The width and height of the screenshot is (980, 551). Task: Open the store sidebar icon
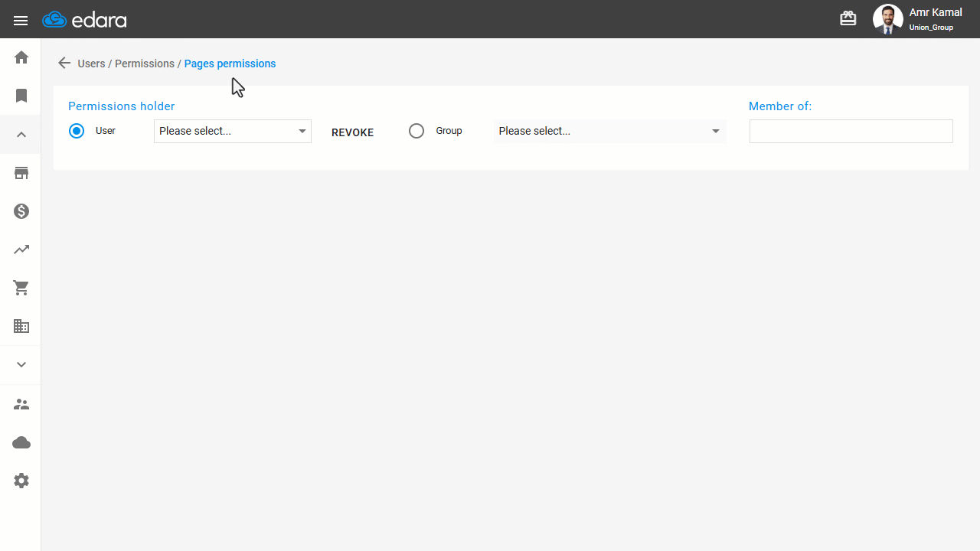click(21, 173)
